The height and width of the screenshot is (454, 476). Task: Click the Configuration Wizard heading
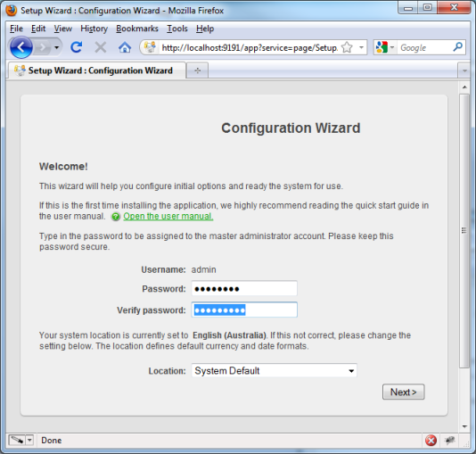pos(291,128)
